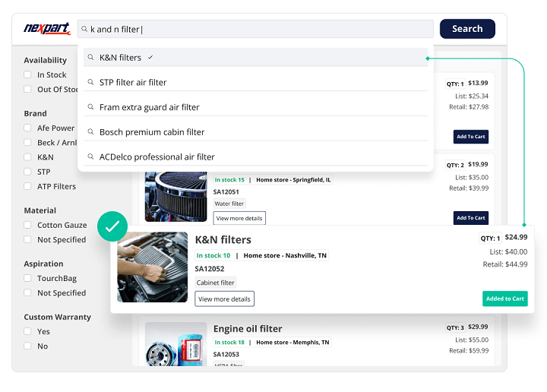547x392 pixels.
Task: Click the search icon beside Bosch premium suggestion
Action: pos(90,132)
